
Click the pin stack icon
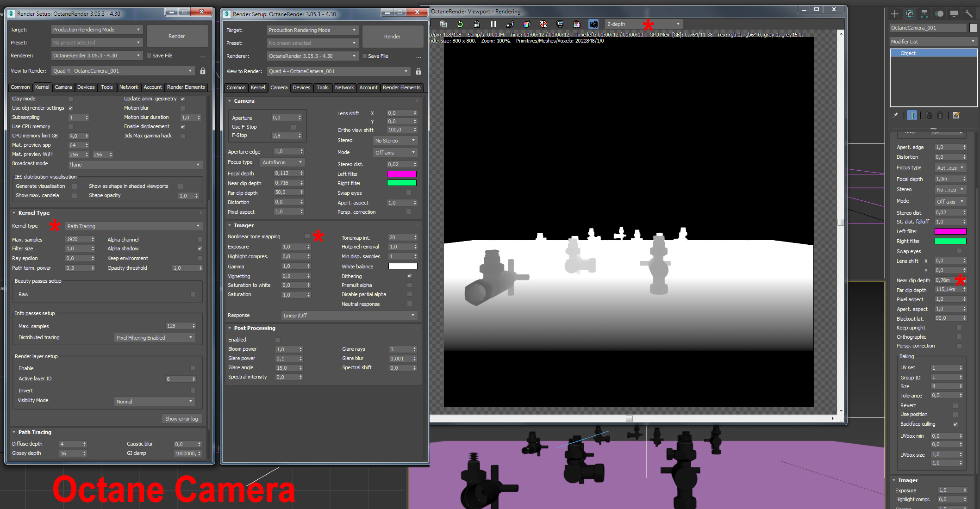[895, 115]
